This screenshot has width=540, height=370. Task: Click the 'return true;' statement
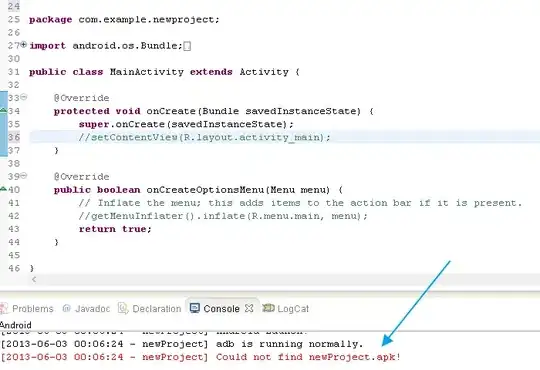click(x=115, y=229)
